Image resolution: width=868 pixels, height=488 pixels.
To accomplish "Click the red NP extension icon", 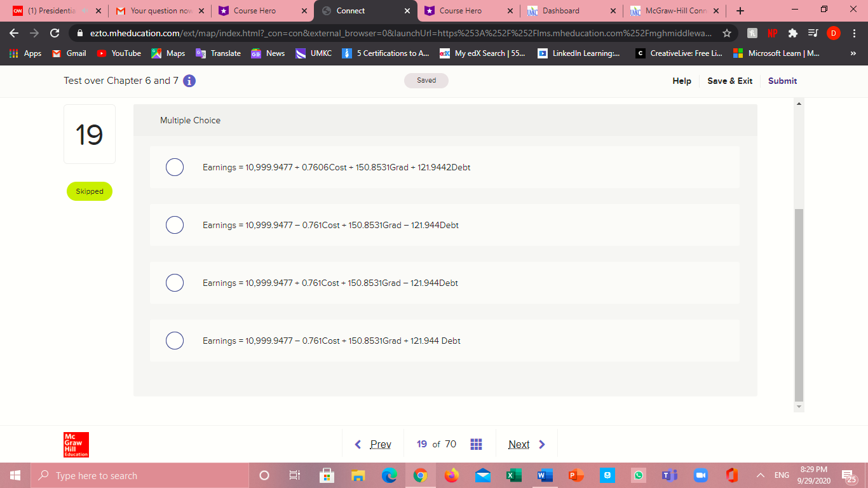I will [x=773, y=33].
